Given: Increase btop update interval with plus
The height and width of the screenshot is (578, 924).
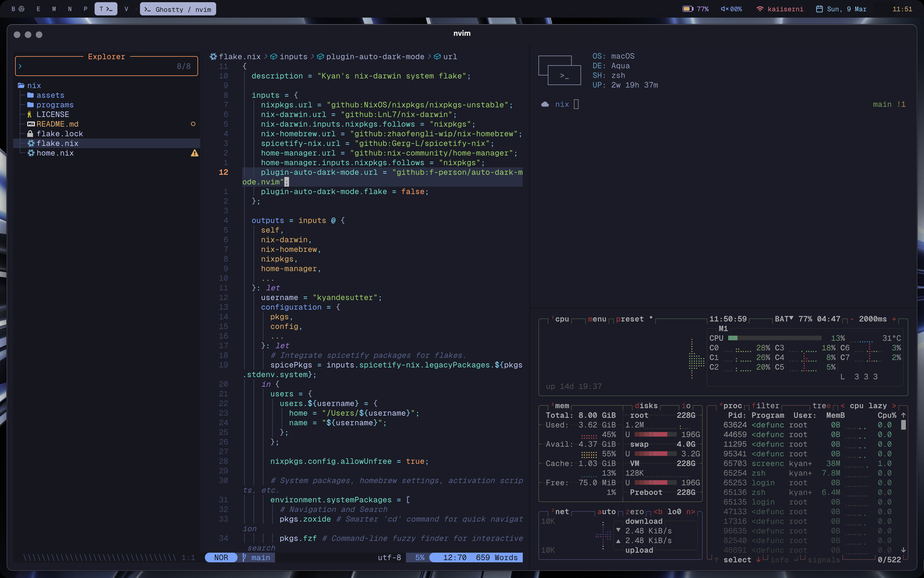Looking at the screenshot, I should (x=894, y=319).
